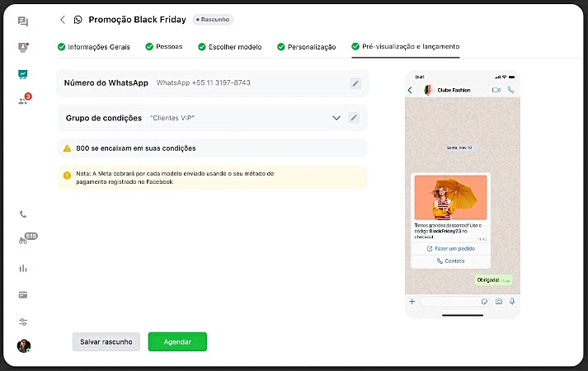
Task: Open the bar chart reports icon
Action: tap(23, 268)
